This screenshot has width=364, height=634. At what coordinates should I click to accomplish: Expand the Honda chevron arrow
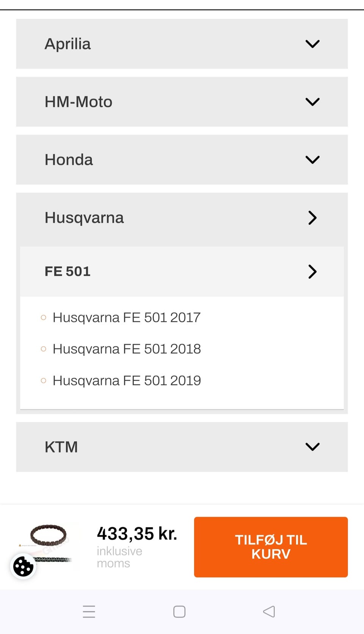click(312, 160)
